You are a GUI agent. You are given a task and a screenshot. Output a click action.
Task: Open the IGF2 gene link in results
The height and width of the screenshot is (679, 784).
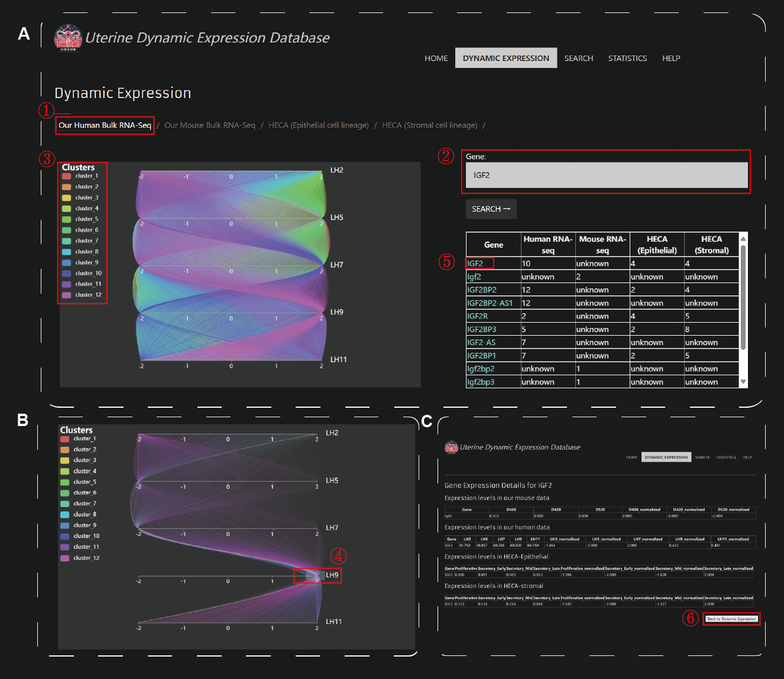(x=475, y=264)
